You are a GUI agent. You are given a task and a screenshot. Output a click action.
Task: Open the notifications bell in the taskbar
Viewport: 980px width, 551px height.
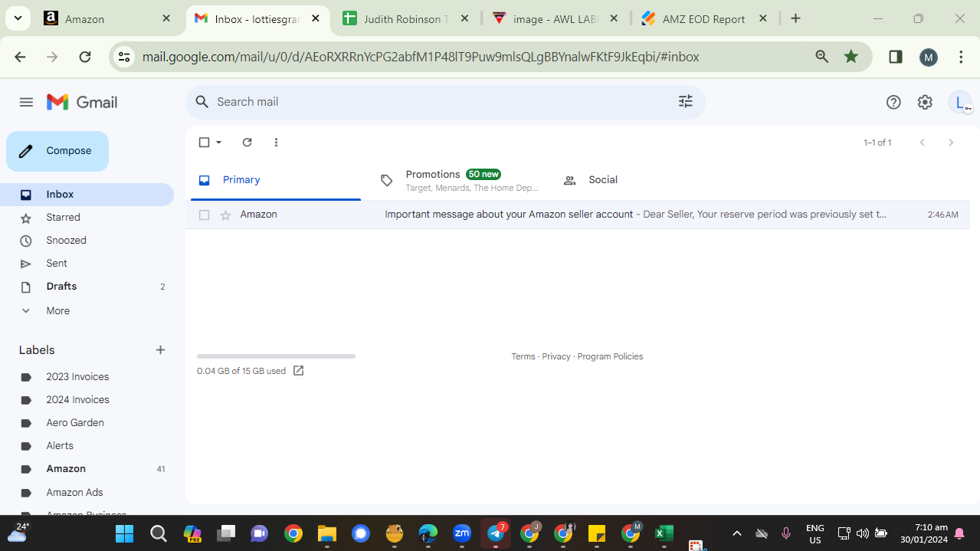coord(959,533)
